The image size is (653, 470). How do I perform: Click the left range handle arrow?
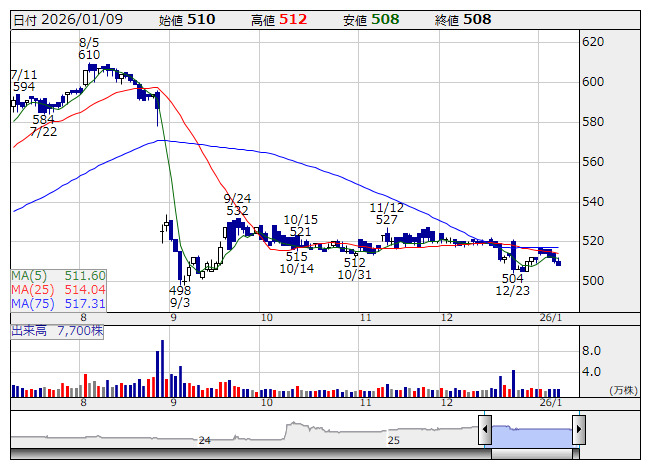484,432
